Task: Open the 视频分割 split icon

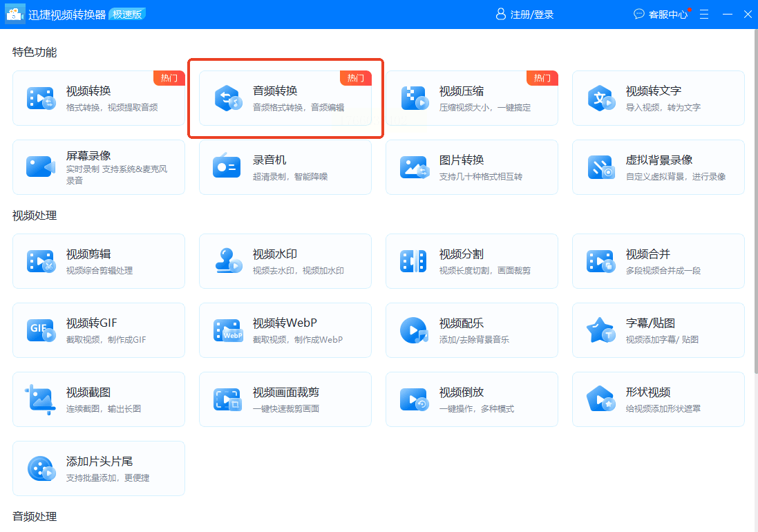Action: pos(413,261)
